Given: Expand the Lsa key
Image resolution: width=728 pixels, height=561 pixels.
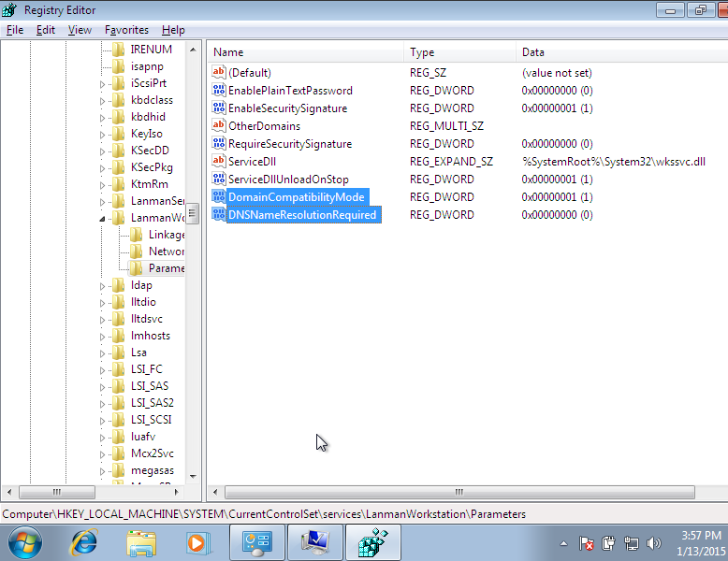Looking at the screenshot, I should [102, 353].
